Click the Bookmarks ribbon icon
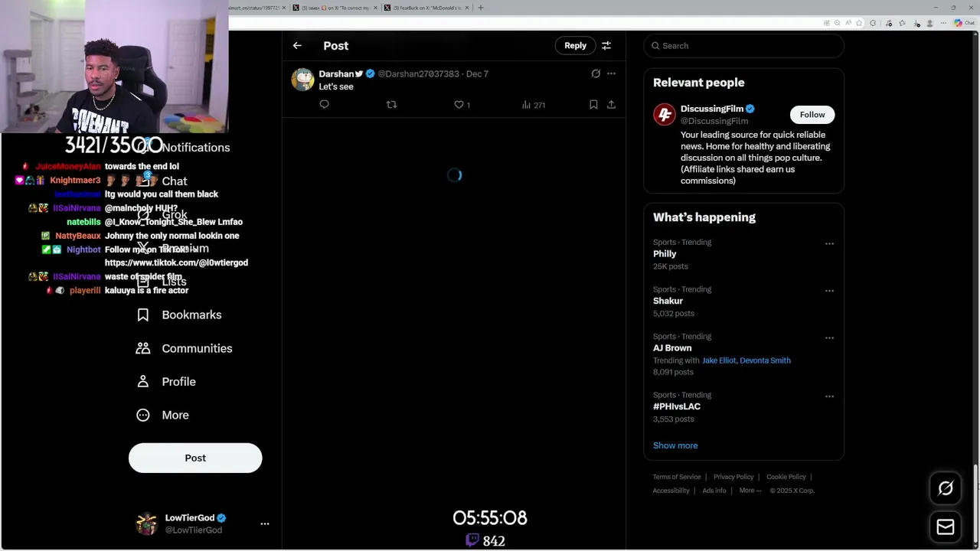 pyautogui.click(x=143, y=315)
